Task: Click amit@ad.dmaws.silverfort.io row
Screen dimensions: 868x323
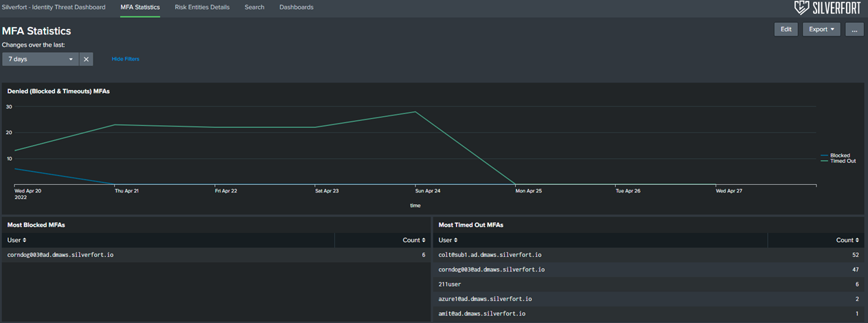Action: point(649,313)
